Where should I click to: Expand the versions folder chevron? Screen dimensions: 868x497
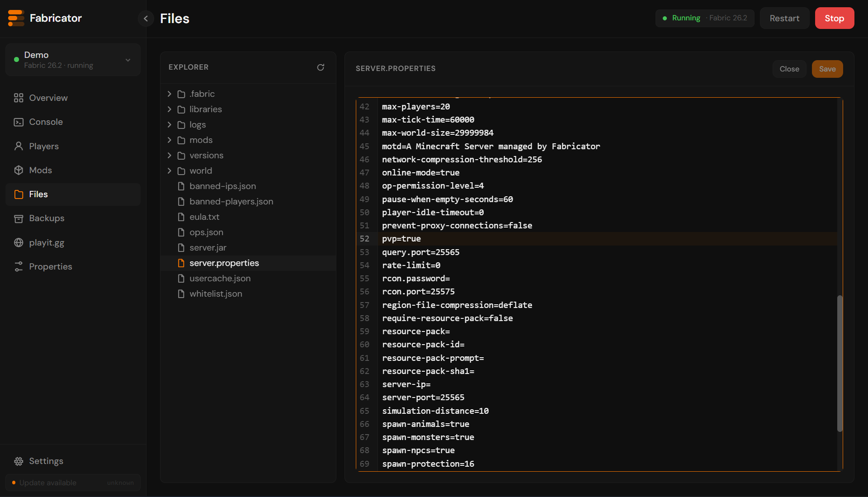click(x=170, y=156)
